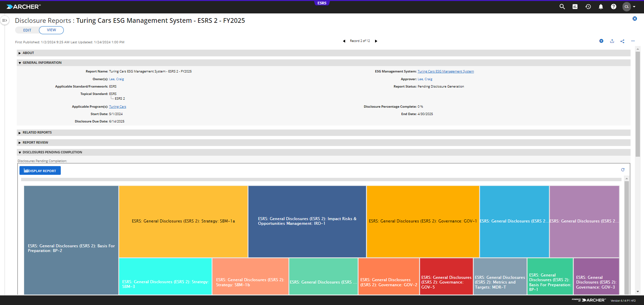Open recently viewed history icon

click(588, 7)
